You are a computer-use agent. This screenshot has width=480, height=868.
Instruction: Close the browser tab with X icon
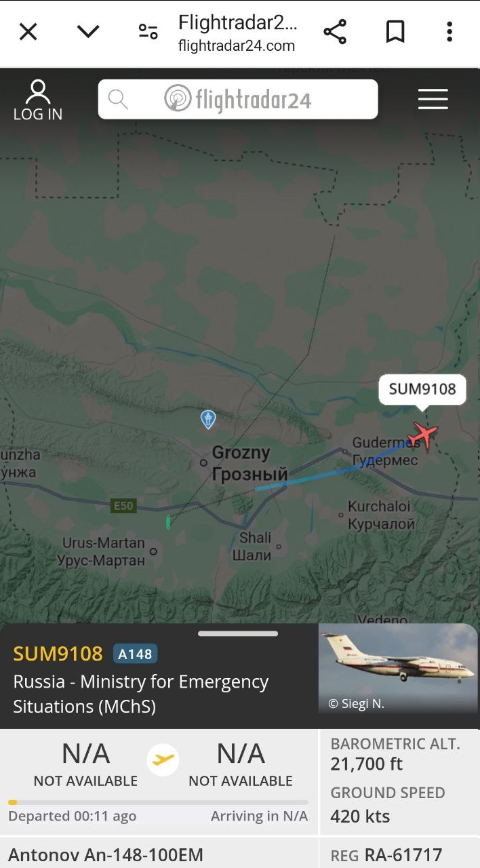tap(28, 32)
